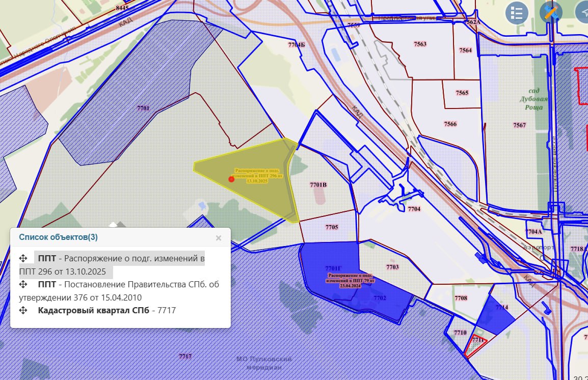Click the Список объектов(3) popup title
Image resolution: width=588 pixels, height=380 pixels.
(58, 237)
